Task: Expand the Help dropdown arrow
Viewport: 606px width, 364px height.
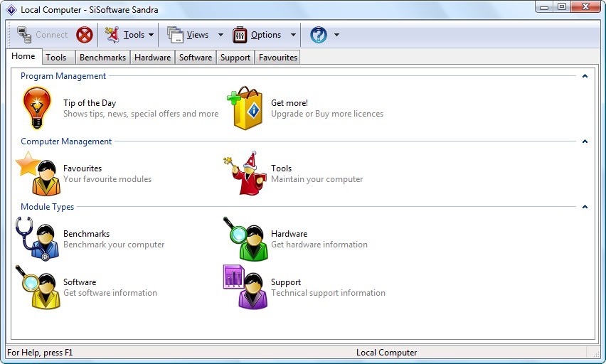Action: point(336,35)
